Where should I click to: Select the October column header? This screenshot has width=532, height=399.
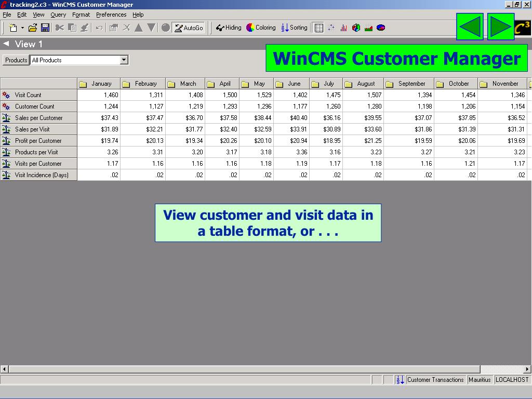pos(456,84)
